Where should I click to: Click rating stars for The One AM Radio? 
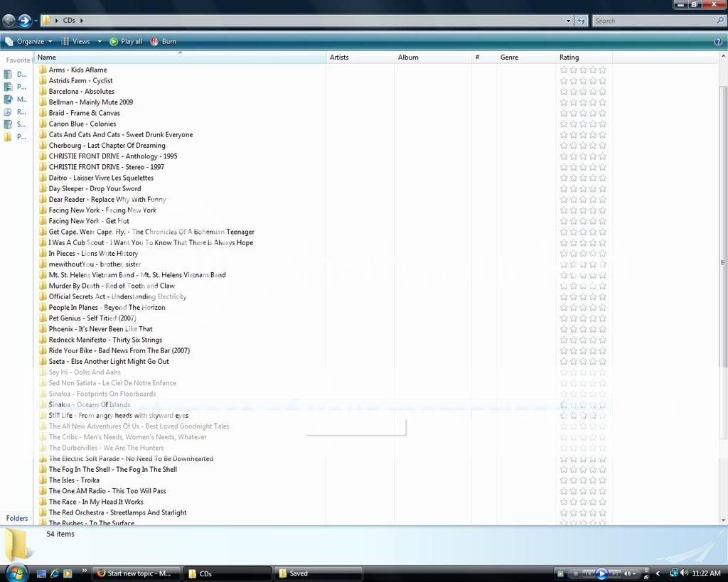pos(583,490)
